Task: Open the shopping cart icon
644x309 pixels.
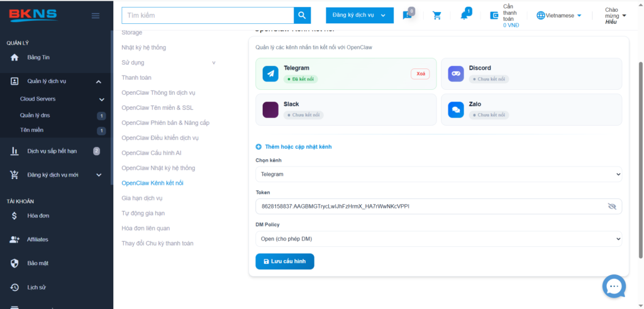Action: (x=437, y=16)
